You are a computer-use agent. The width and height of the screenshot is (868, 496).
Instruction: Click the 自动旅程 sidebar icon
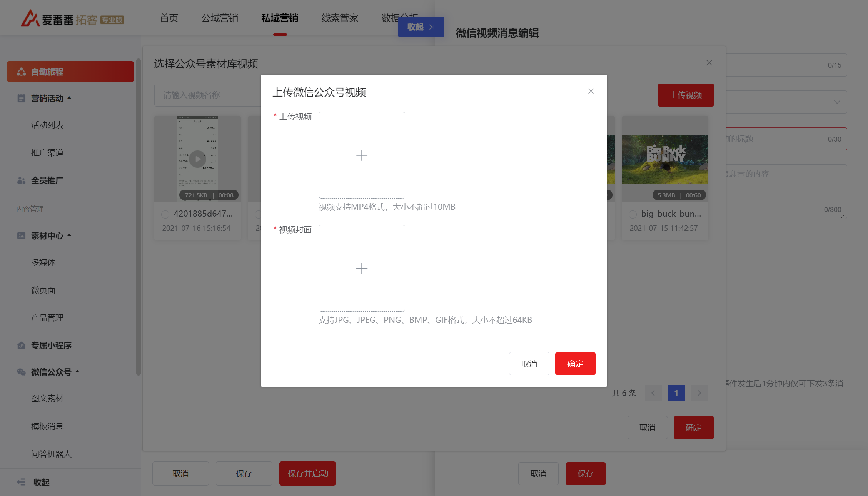point(22,72)
